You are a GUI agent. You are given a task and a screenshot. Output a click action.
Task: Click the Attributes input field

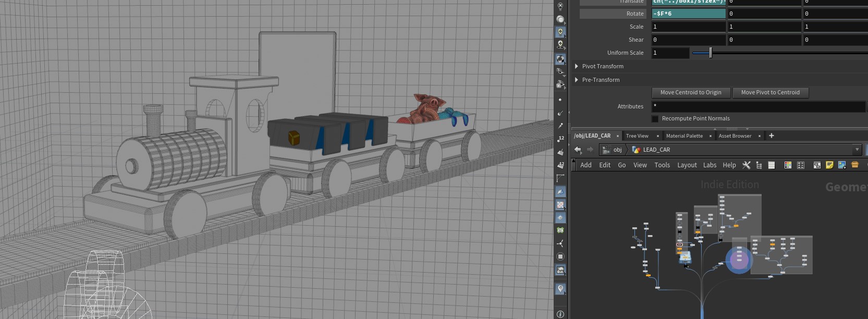click(x=759, y=106)
